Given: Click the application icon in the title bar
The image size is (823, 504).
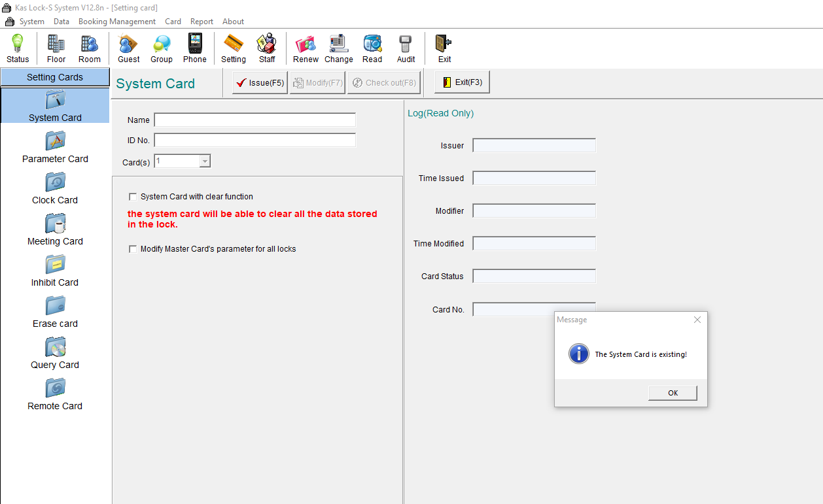Looking at the screenshot, I should [x=7, y=8].
